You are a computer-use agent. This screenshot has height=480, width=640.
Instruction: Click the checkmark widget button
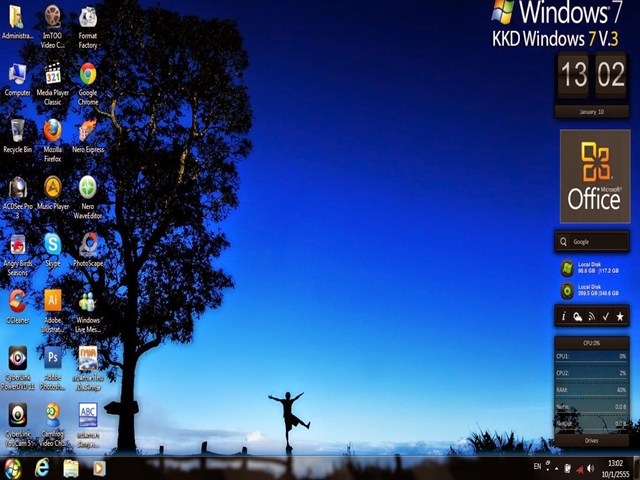pos(606,316)
